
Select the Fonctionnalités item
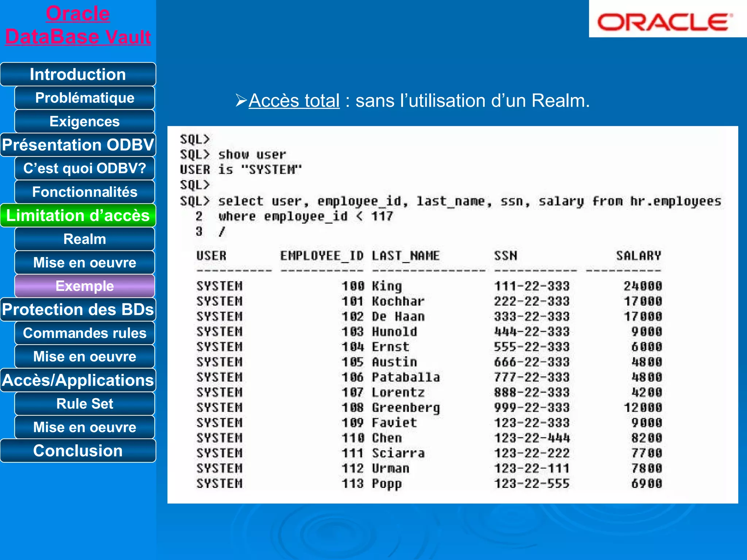pyautogui.click(x=85, y=192)
